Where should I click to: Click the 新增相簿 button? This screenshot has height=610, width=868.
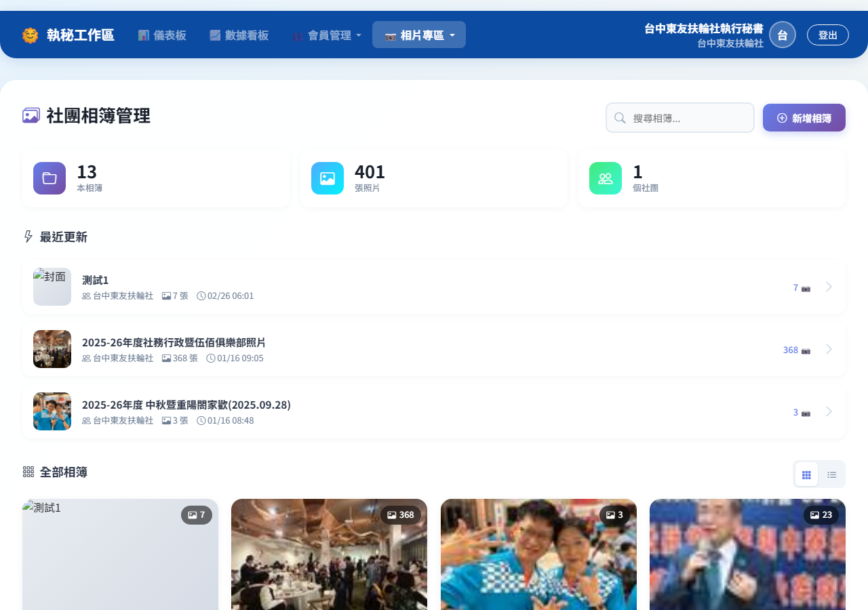coord(804,117)
